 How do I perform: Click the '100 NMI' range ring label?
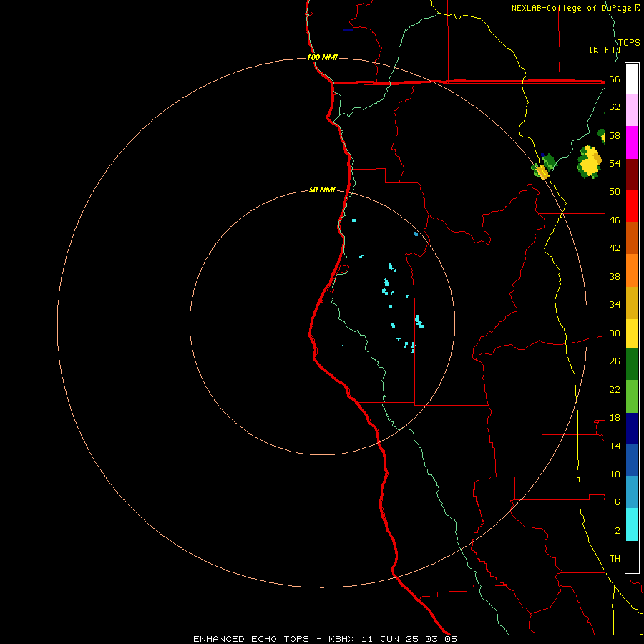coord(322,57)
